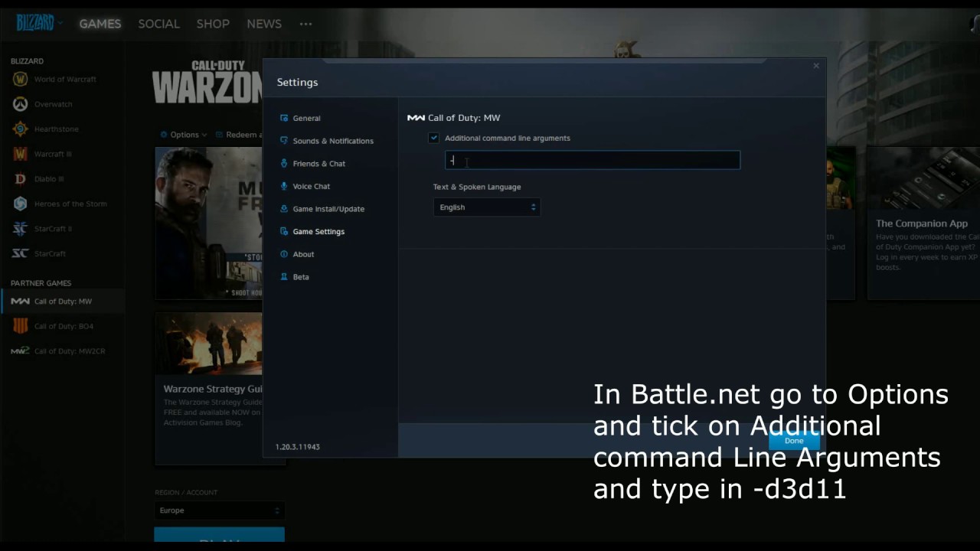Click the Voice Chat microphone icon
Viewport: 980px width, 551px height.
[x=284, y=186]
